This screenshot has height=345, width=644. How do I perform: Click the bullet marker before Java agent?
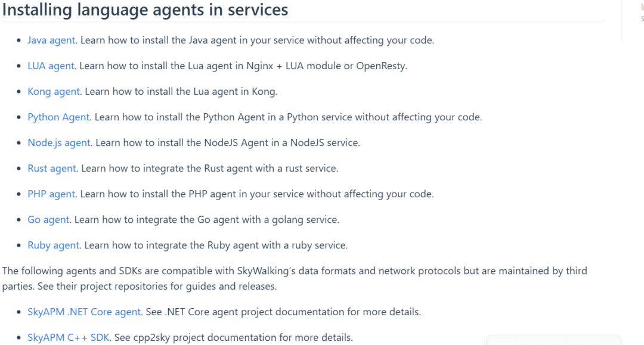pos(18,41)
